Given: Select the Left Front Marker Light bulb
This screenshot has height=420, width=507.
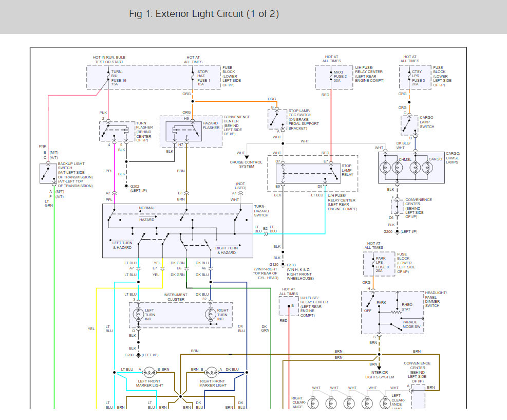Looking at the screenshot, I should pos(149,372).
